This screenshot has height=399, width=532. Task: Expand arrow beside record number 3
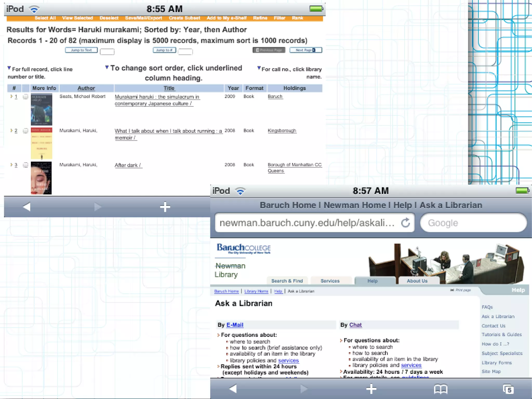tap(11, 165)
